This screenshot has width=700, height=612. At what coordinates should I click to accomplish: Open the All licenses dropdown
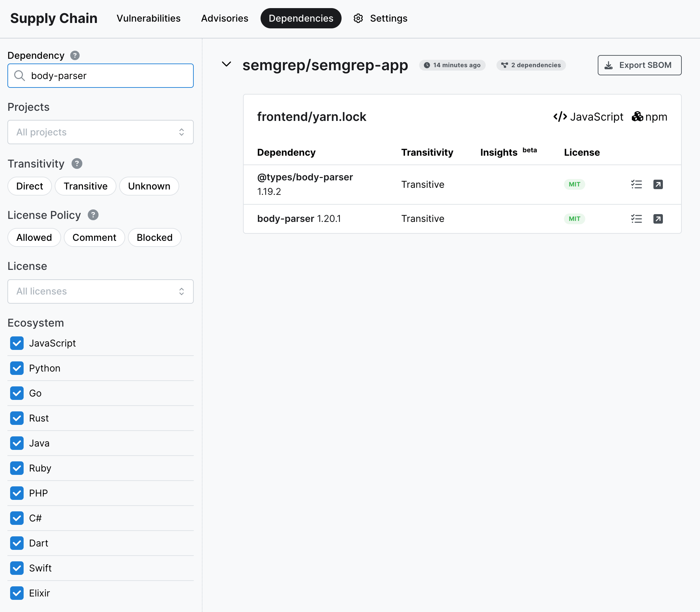pyautogui.click(x=101, y=291)
